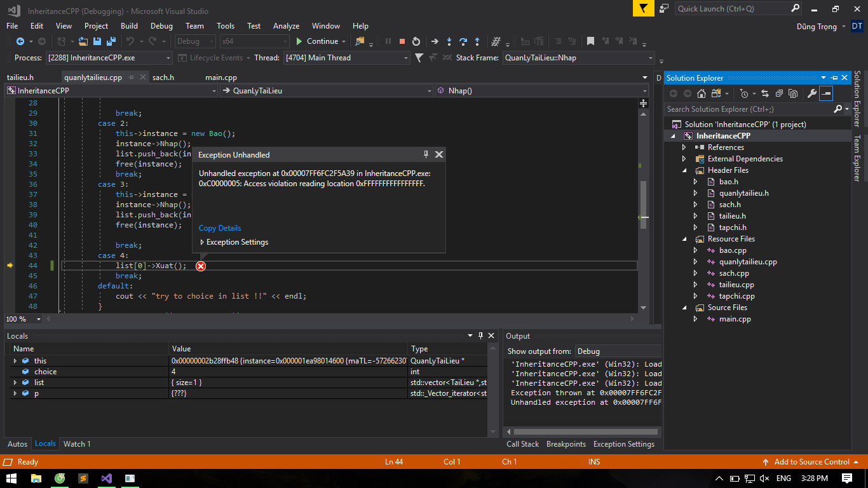Click the red Stop Debugging icon
868x488 pixels.
pyautogui.click(x=402, y=41)
